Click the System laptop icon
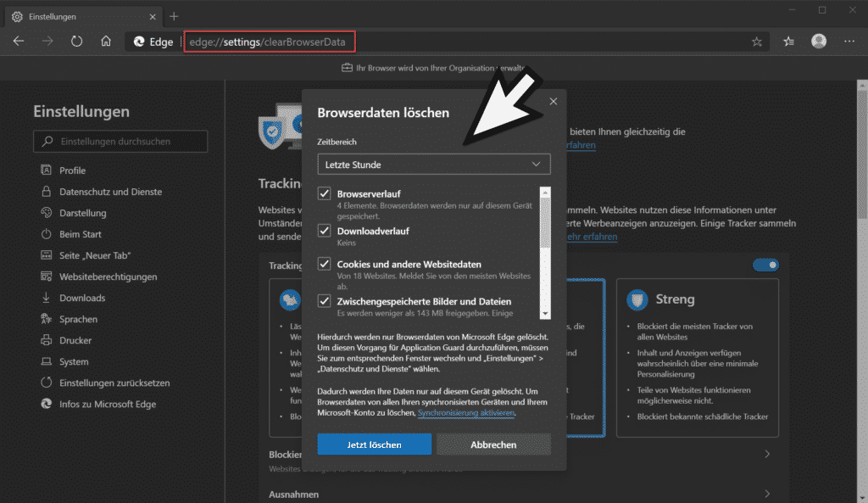The height and width of the screenshot is (503, 868). coord(46,361)
